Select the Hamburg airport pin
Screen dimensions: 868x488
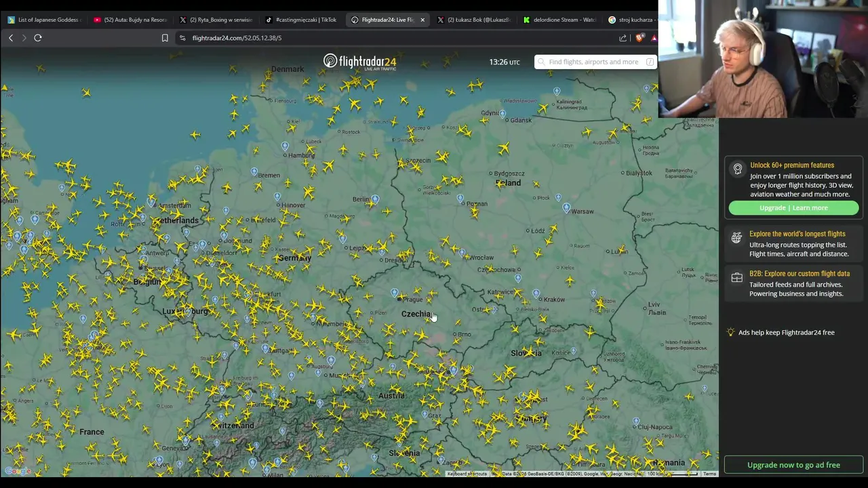pyautogui.click(x=285, y=146)
